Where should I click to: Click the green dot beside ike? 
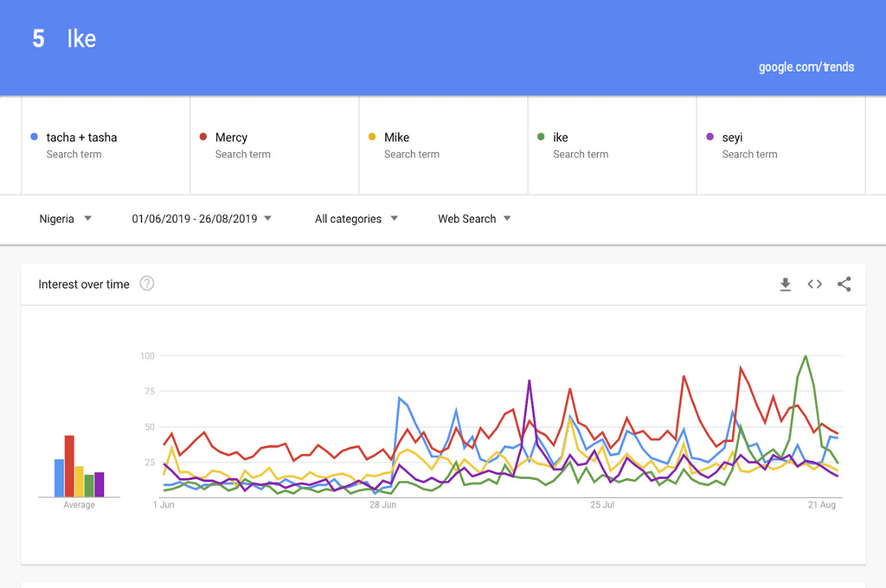[x=541, y=137]
